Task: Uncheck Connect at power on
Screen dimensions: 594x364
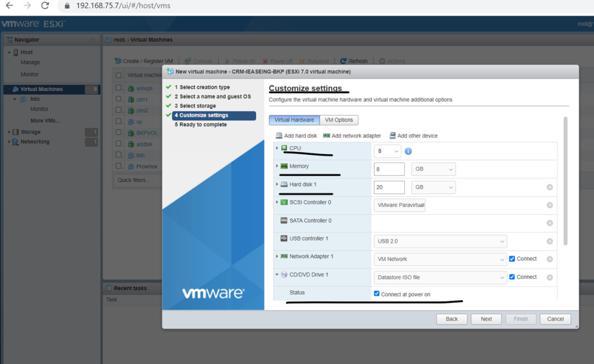Action: (x=377, y=294)
